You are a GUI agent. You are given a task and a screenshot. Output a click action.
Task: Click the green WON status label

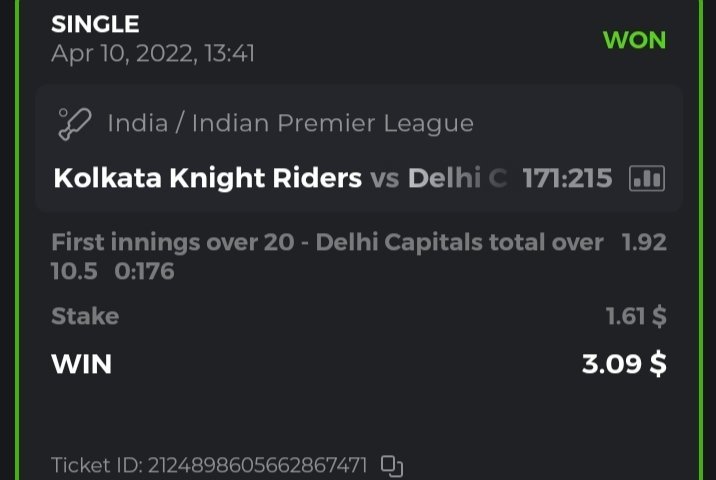tap(634, 40)
